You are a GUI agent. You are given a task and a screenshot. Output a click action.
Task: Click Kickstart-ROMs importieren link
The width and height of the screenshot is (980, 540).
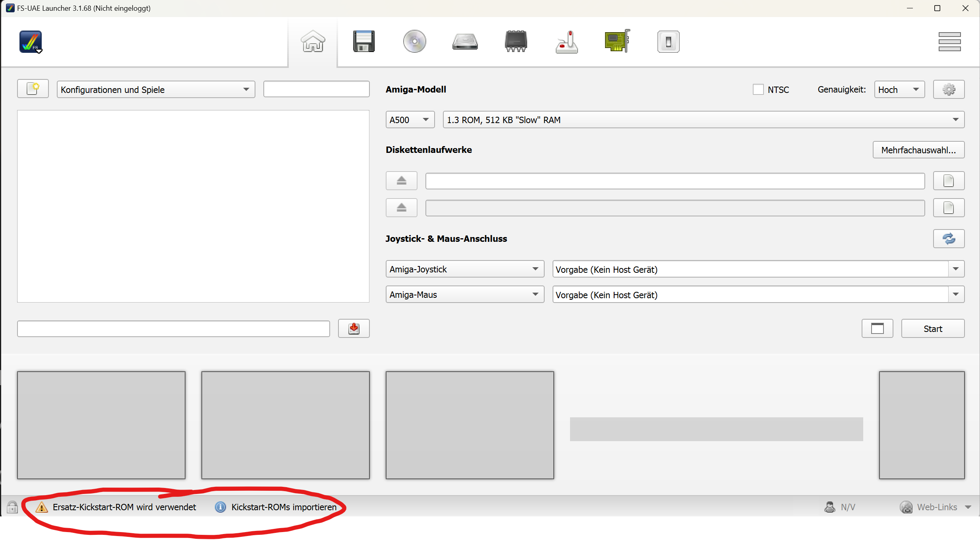(284, 507)
